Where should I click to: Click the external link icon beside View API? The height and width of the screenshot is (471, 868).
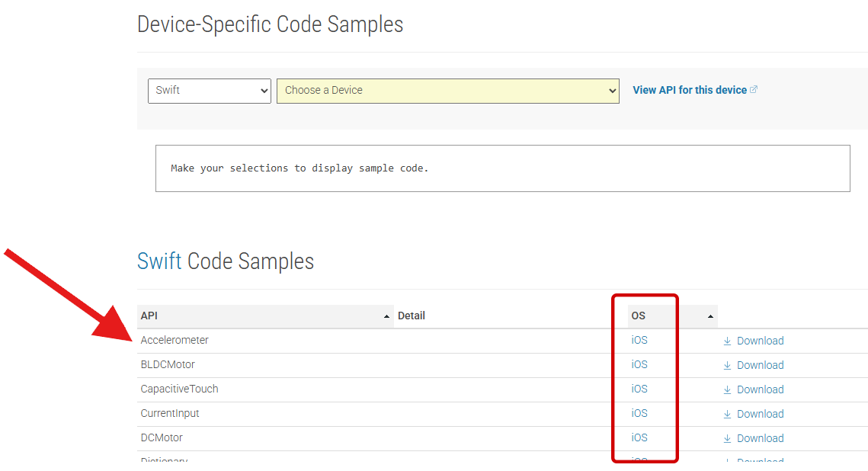(754, 89)
